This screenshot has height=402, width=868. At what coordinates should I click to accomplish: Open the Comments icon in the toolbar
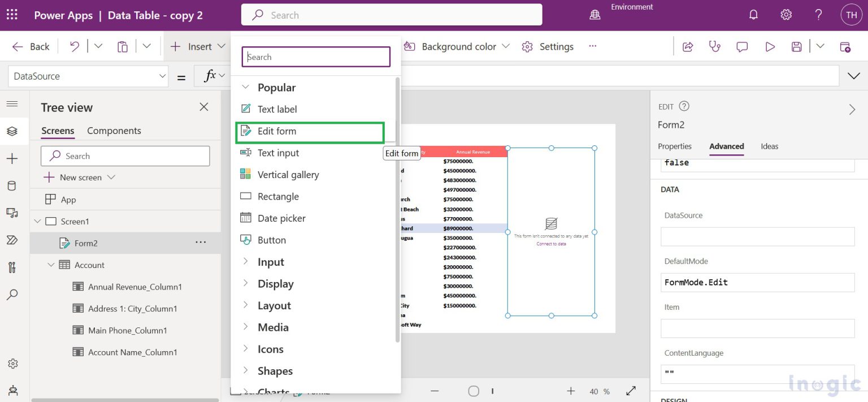tap(741, 46)
